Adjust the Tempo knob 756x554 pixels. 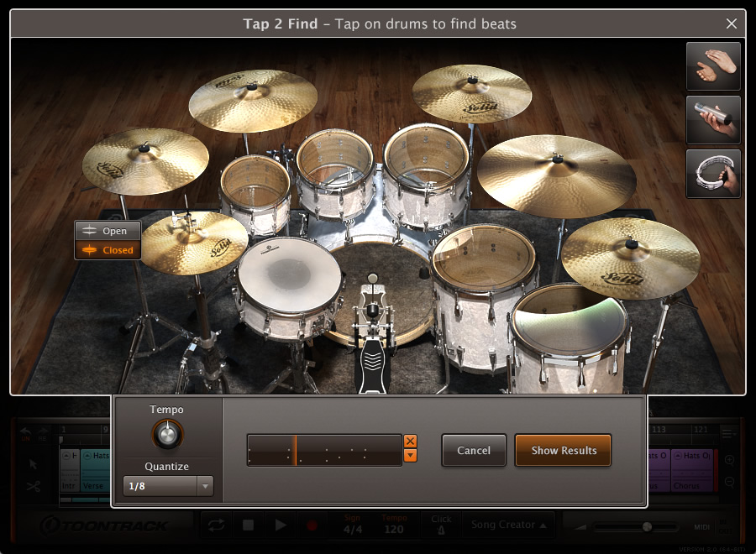(167, 435)
